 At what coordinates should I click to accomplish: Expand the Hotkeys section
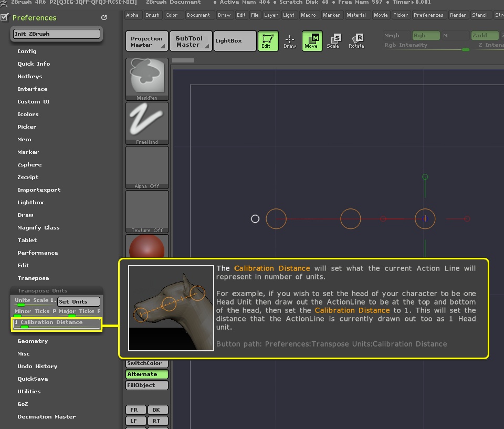point(30,76)
